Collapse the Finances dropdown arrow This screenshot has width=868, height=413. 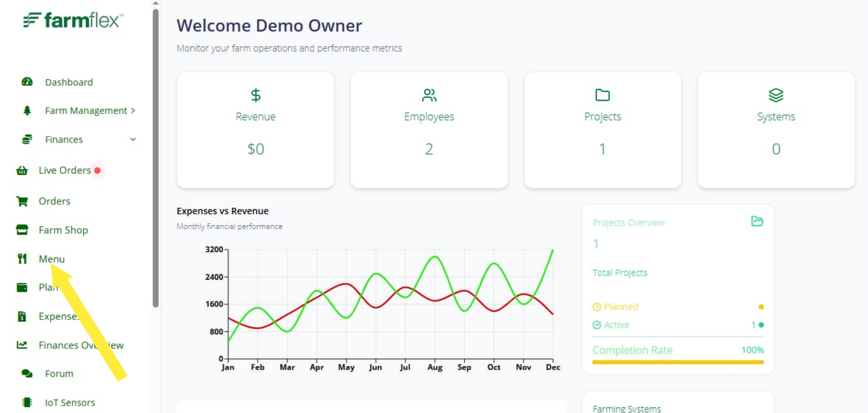(x=133, y=139)
